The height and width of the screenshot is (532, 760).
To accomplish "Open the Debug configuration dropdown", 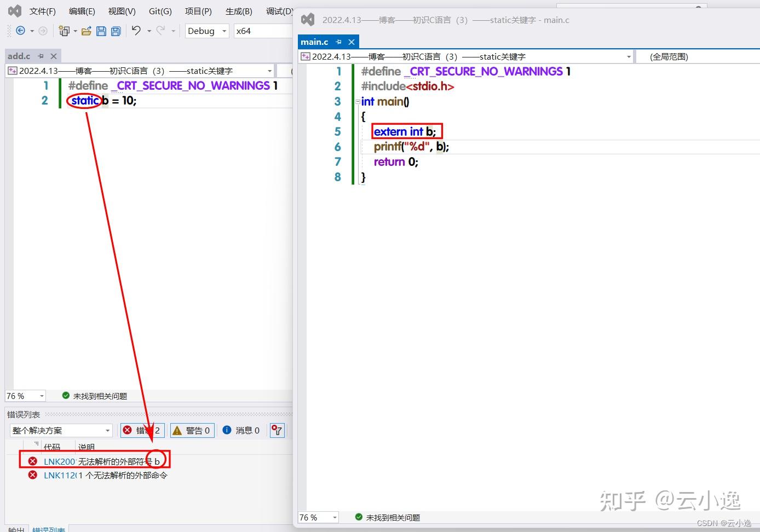I will pyautogui.click(x=207, y=31).
